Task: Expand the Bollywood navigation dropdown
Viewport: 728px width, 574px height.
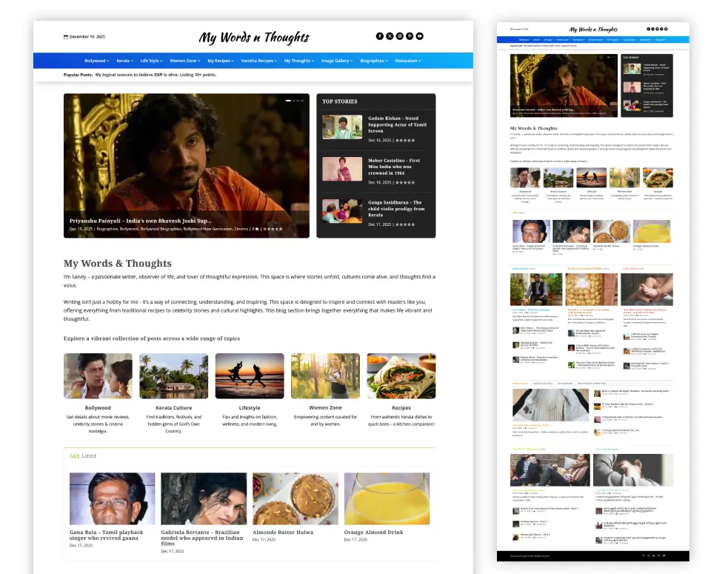Action: pos(95,61)
